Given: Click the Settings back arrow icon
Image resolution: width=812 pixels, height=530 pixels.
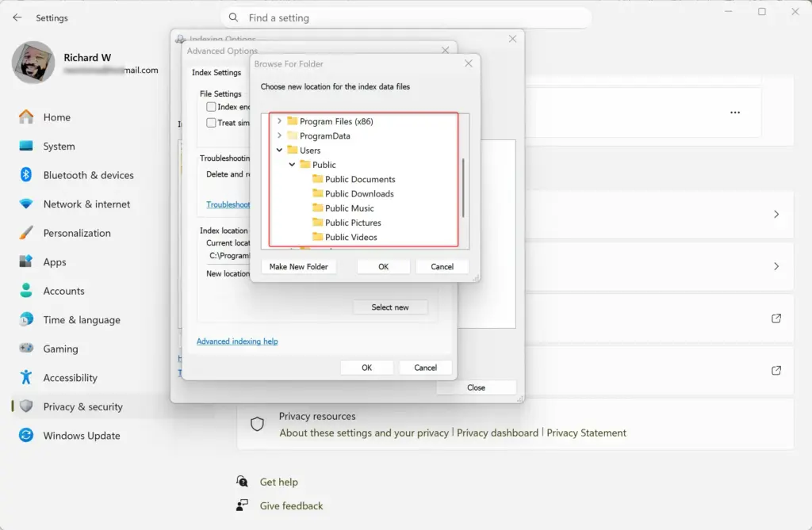Looking at the screenshot, I should (x=17, y=17).
